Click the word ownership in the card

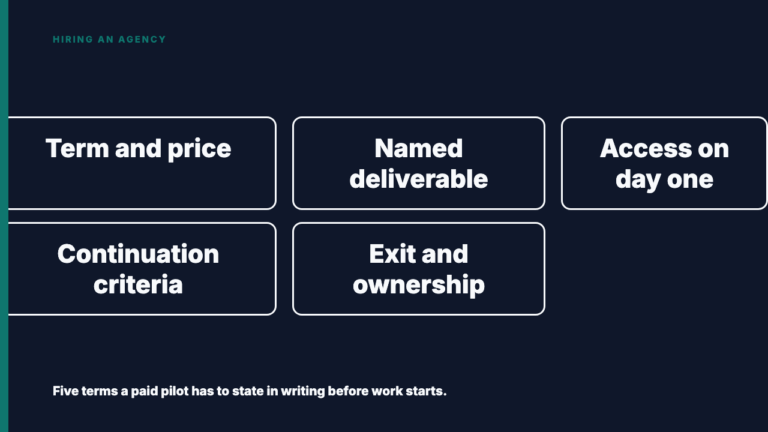pyautogui.click(x=419, y=286)
